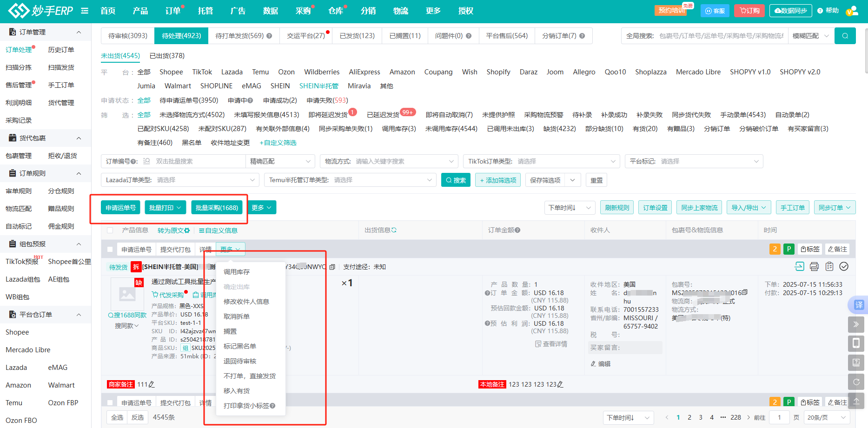Switch to the 待审核(3093) tab

128,36
